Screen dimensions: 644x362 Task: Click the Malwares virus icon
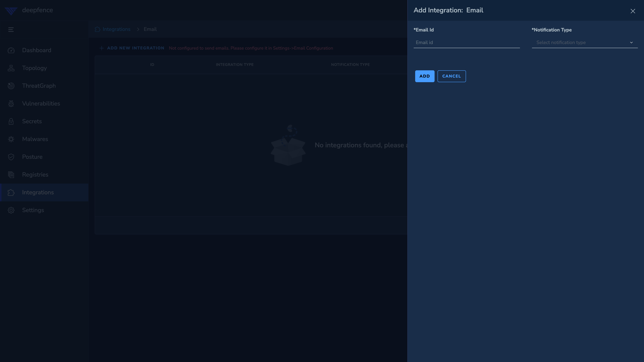tap(11, 139)
